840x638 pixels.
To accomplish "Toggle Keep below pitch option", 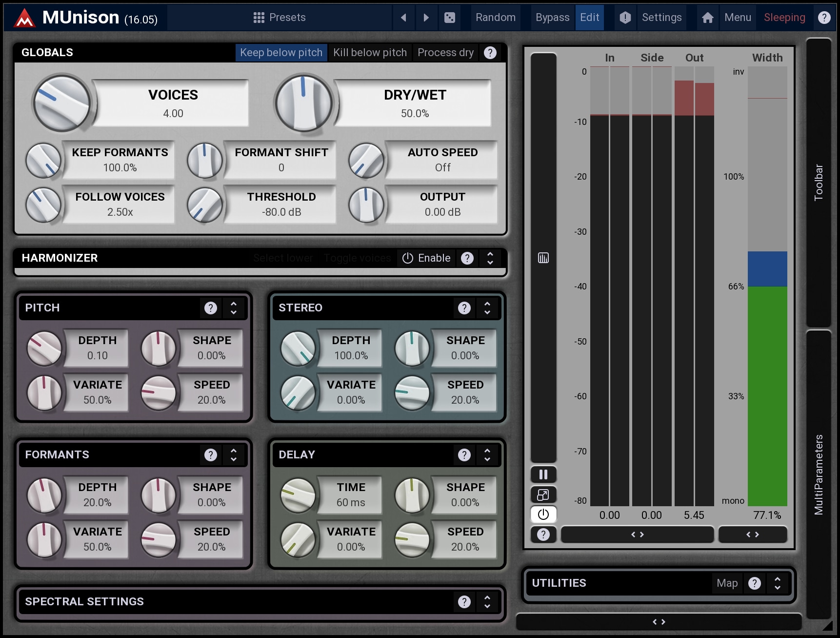I will [x=281, y=53].
